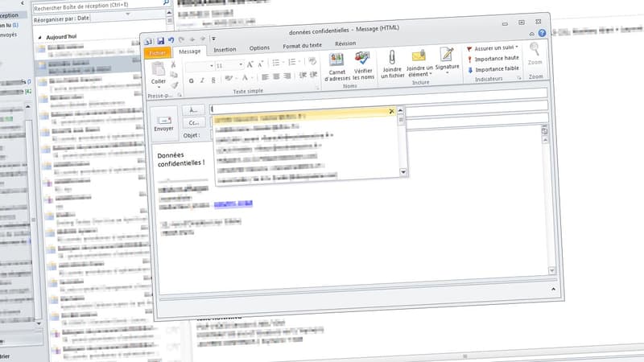Set Importance haute

click(493, 59)
